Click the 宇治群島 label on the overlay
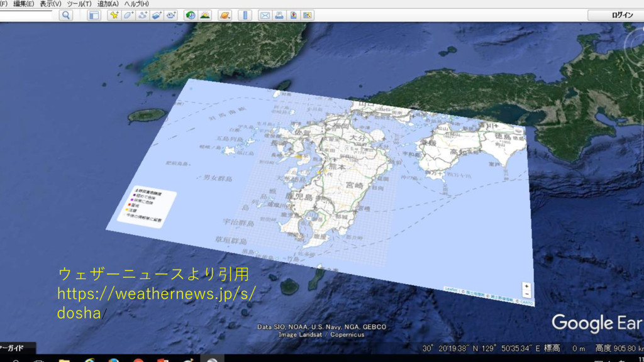644x362 pixels. coord(238,222)
